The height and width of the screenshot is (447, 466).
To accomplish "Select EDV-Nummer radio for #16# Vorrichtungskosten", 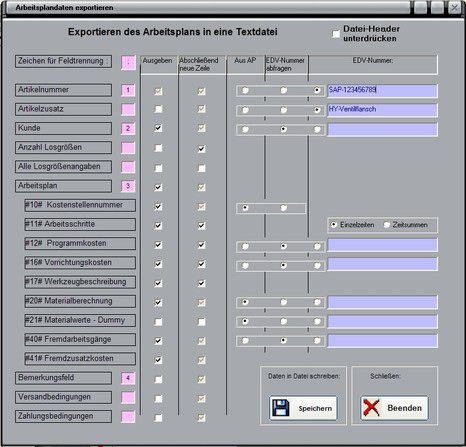I will coord(317,266).
